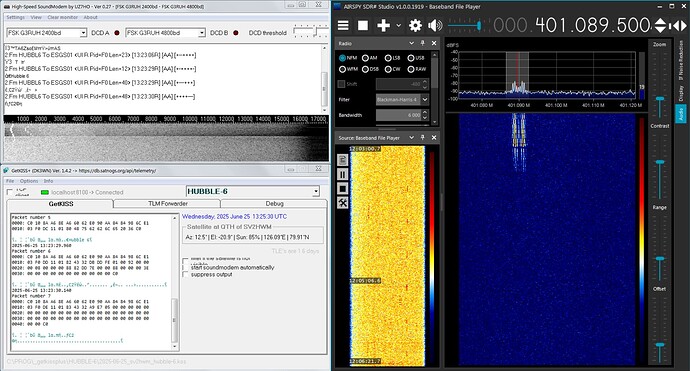Pin the Radio panel
Image resolution: width=690 pixels, height=371 pixels.
pos(422,43)
